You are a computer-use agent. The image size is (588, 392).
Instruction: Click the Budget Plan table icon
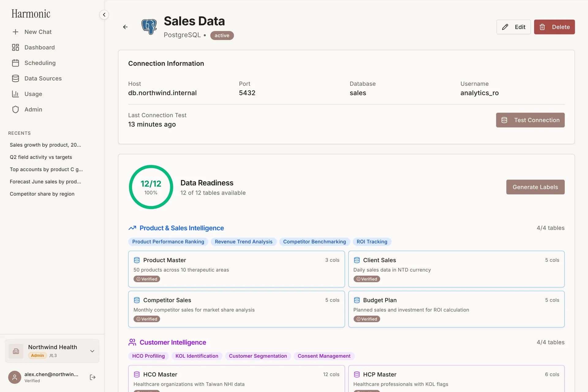click(357, 300)
